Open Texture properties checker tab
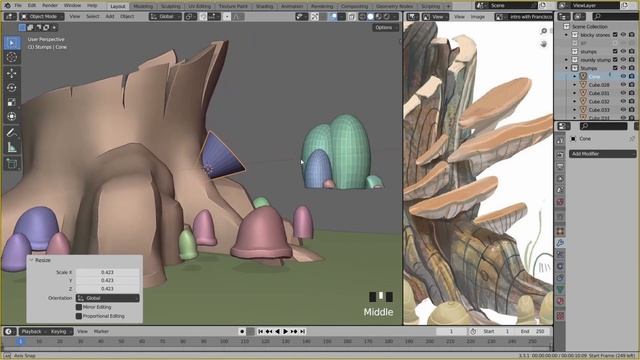Image resolution: width=640 pixels, height=360 pixels. 560,316
